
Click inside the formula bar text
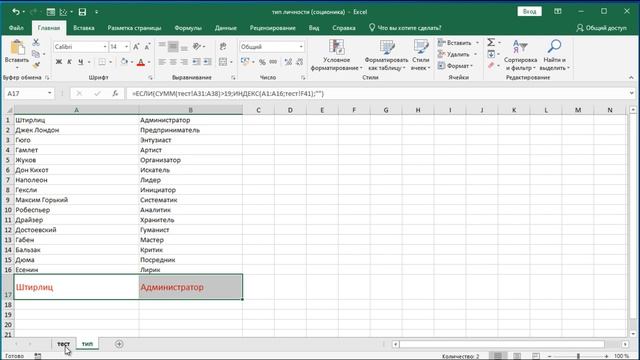(x=228, y=93)
